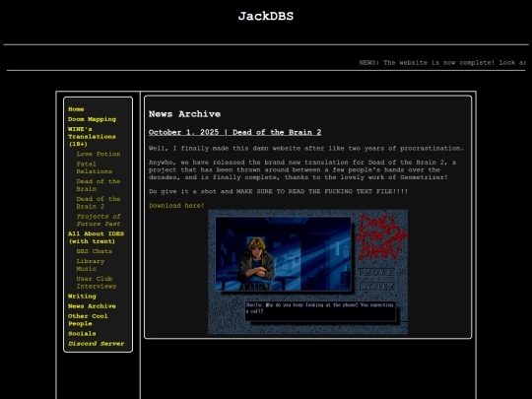Click the scrolling NEWS marquee text
The image size is (532, 399).
pyautogui.click(x=442, y=63)
